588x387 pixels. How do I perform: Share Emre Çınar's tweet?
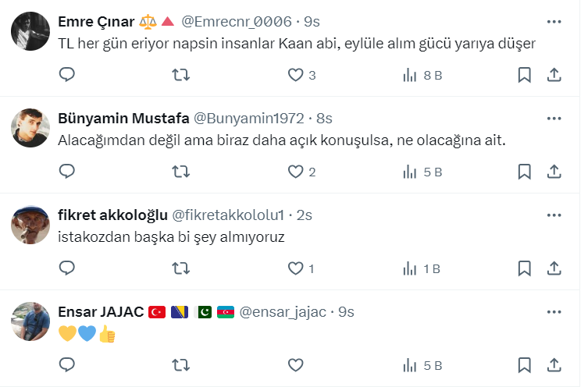tap(554, 75)
